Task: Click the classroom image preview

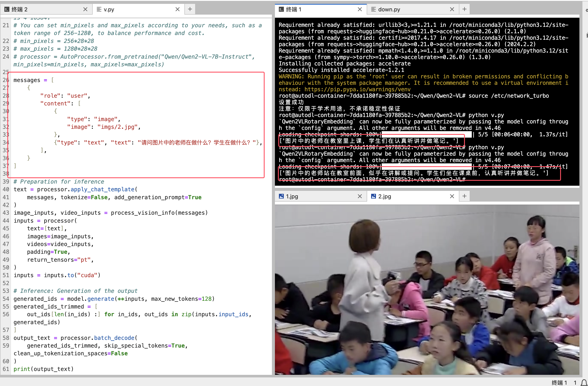Action: [427, 289]
